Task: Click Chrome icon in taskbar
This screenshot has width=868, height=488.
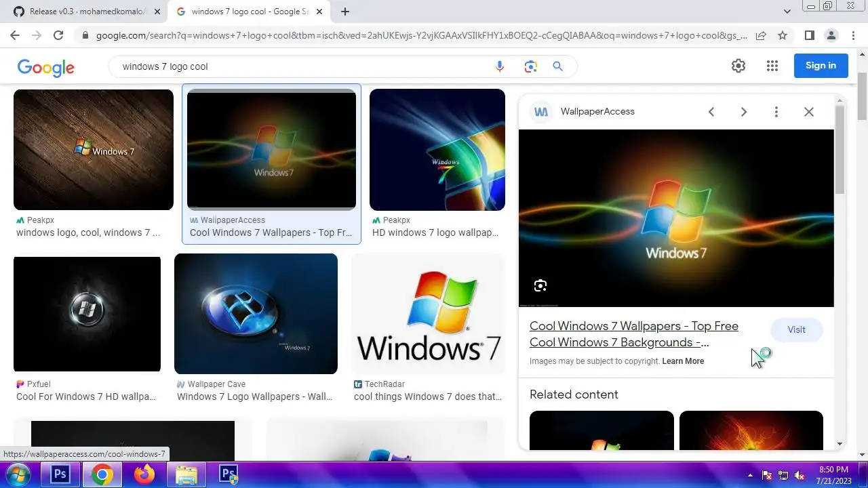Action: tap(102, 474)
